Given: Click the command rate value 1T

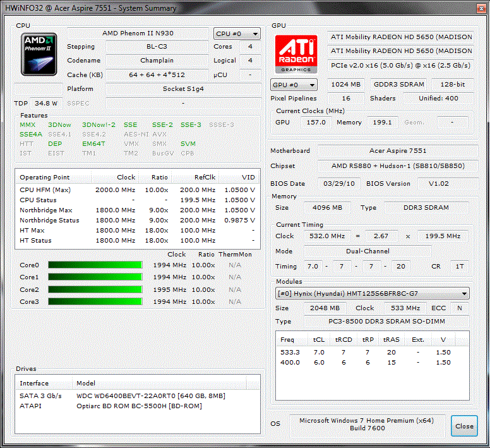Looking at the screenshot, I should click(x=460, y=267).
